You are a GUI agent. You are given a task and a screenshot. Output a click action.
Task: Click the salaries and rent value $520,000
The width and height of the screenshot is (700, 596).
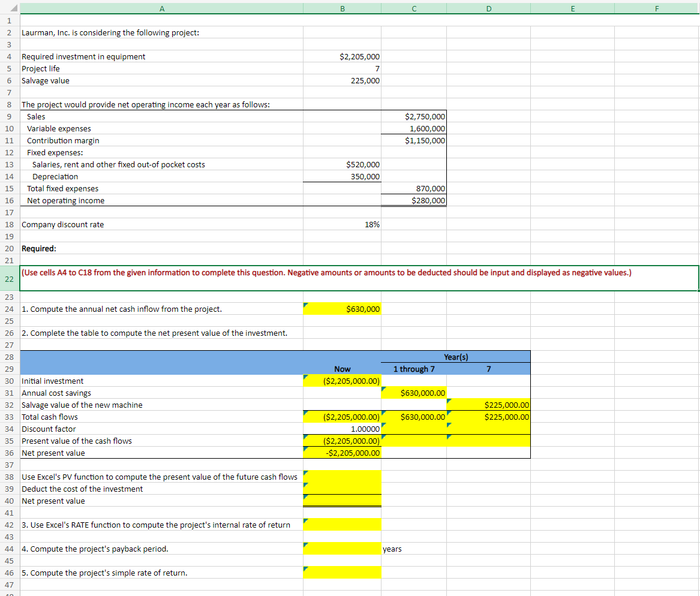coord(342,165)
